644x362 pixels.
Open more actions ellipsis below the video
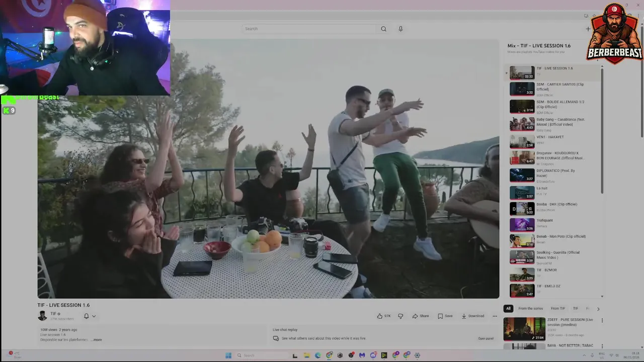point(495,316)
